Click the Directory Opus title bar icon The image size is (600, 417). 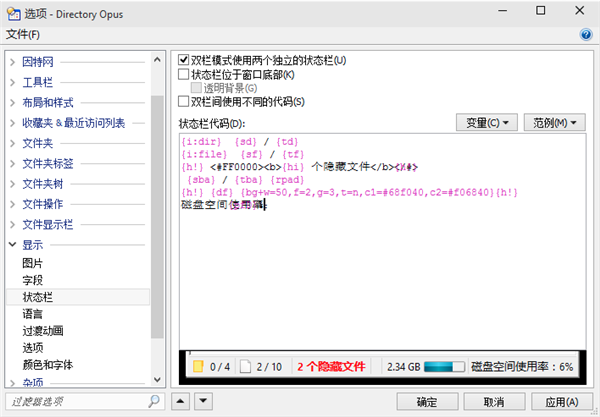tap(12, 11)
